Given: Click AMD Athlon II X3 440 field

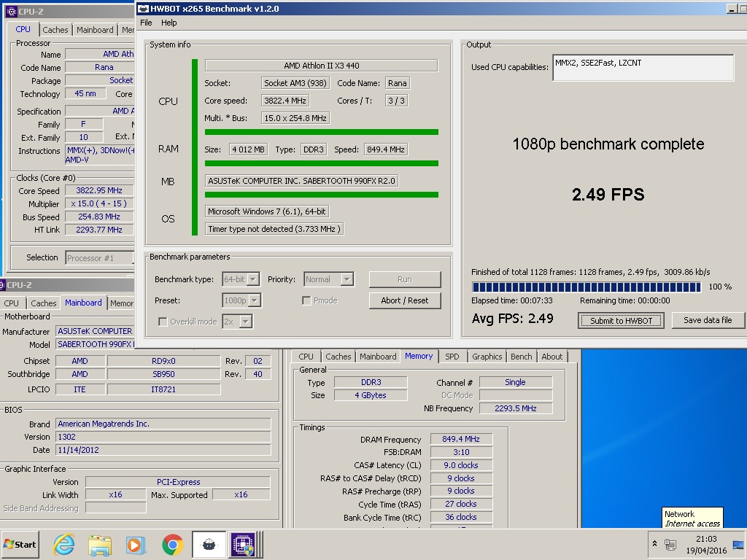Looking at the screenshot, I should (321, 66).
